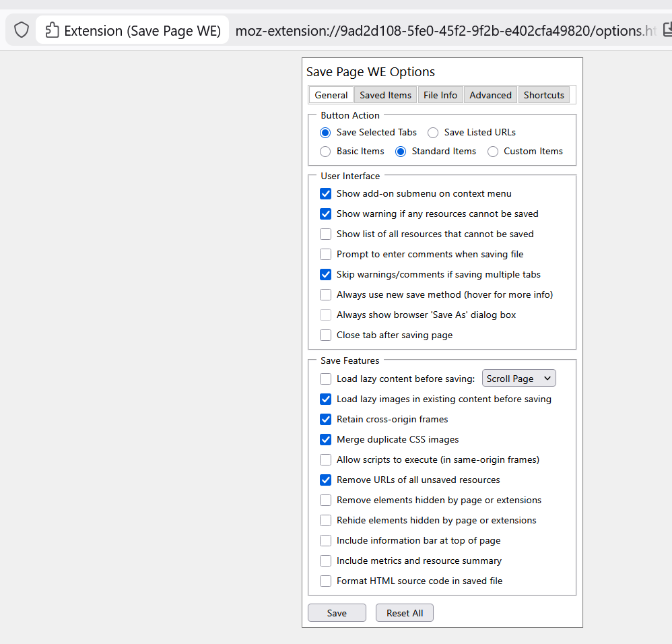This screenshot has height=644, width=672.
Task: Select the Shortcuts tab
Action: 543,95
